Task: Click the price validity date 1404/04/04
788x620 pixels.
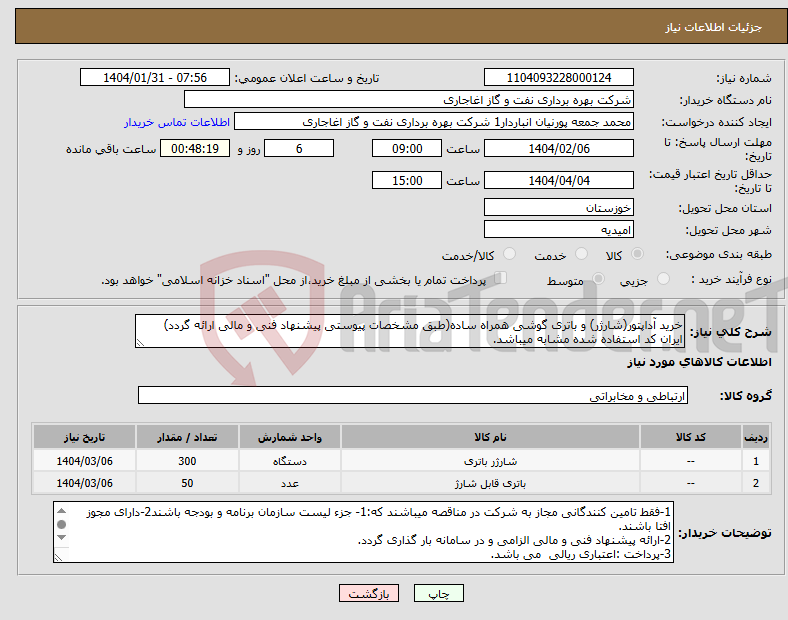Action: click(x=558, y=180)
